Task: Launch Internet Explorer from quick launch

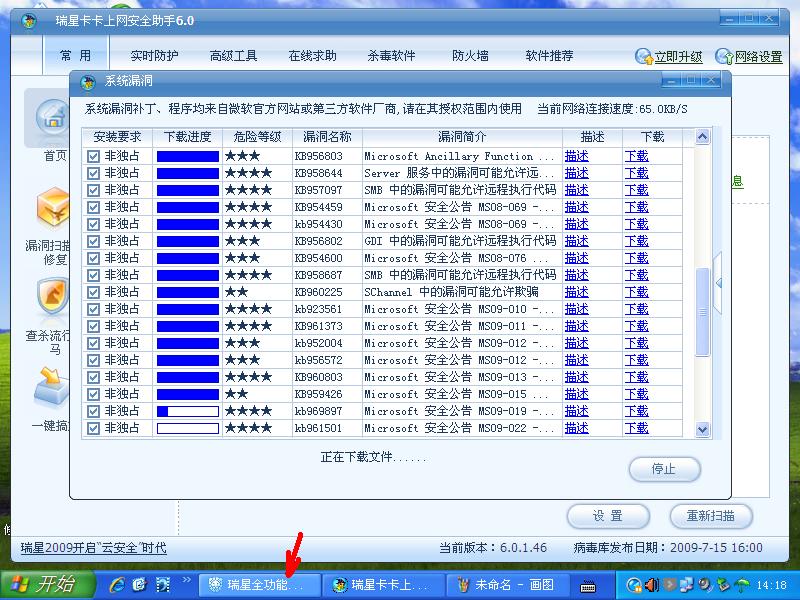Action: [x=117, y=584]
